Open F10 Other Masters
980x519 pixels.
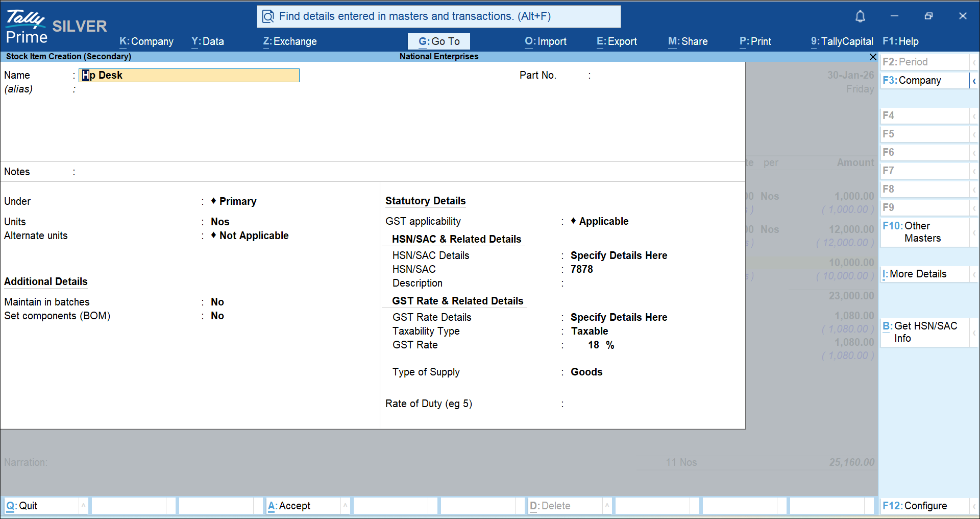[x=924, y=232]
